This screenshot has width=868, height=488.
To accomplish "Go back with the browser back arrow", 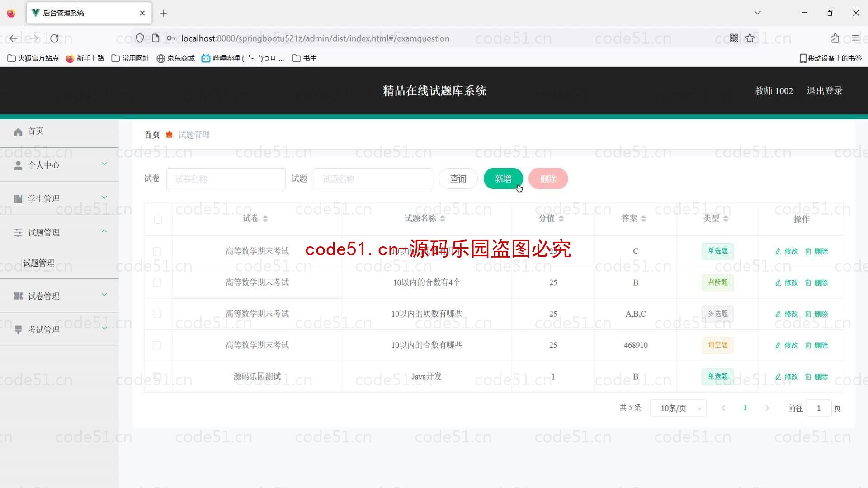I will coord(14,38).
